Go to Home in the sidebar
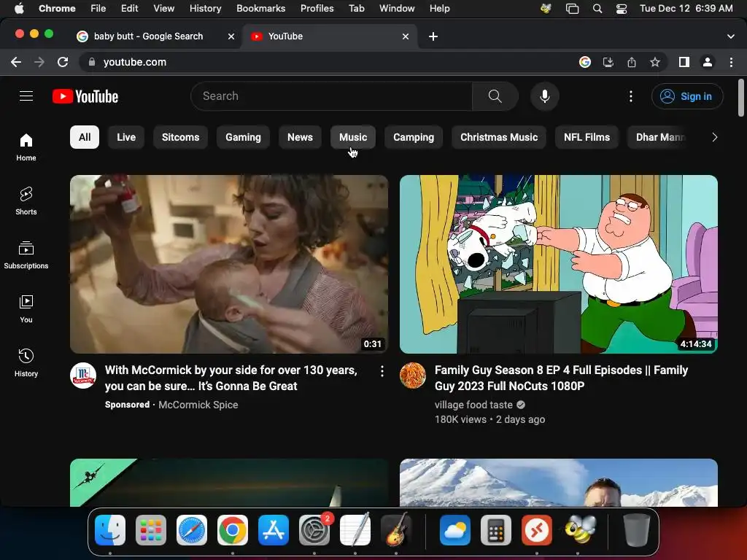 (x=26, y=147)
